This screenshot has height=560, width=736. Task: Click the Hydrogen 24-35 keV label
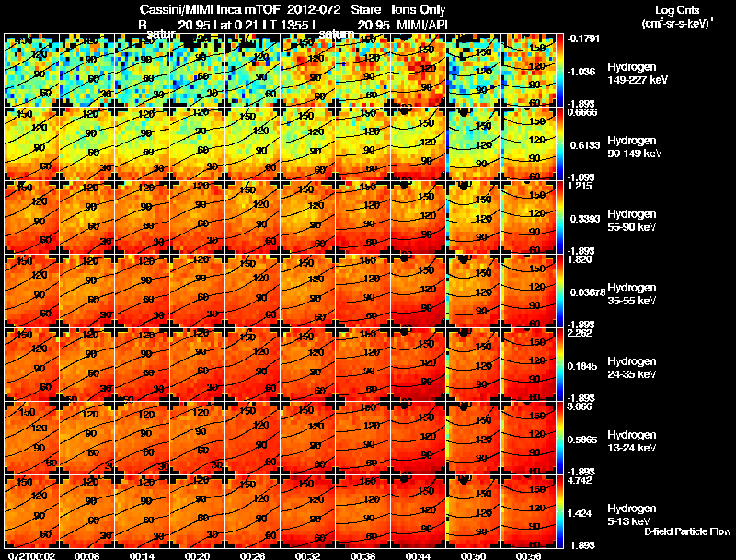click(632, 368)
